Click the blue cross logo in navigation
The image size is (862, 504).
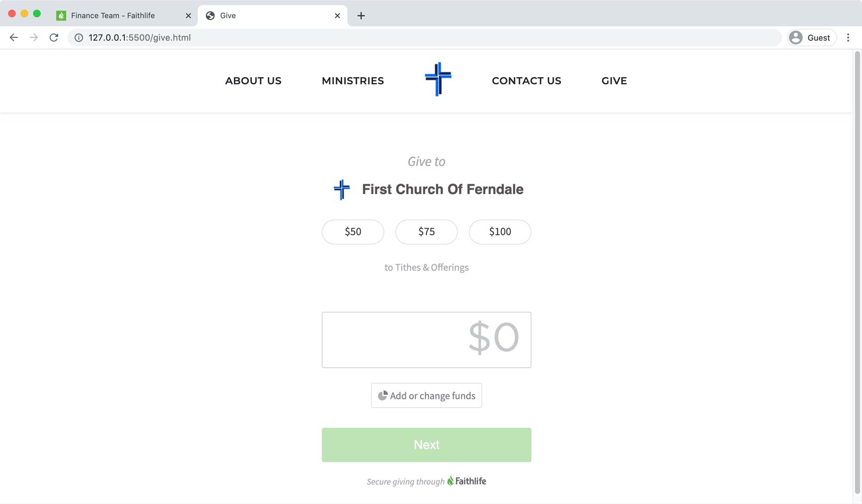pyautogui.click(x=438, y=79)
